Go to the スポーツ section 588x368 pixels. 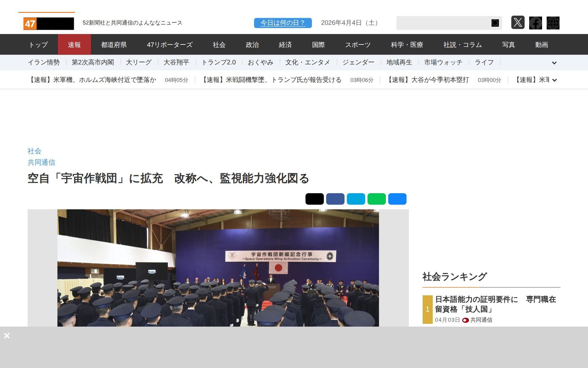(358, 45)
